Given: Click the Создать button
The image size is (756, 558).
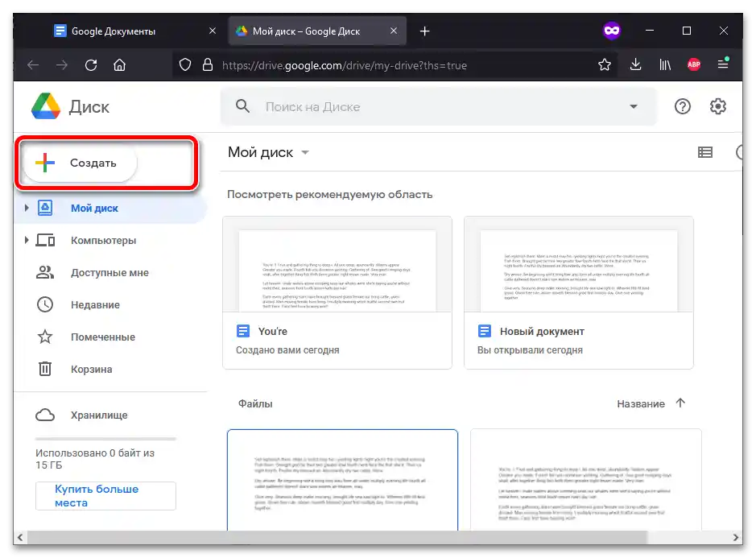Looking at the screenshot, I should 80,163.
